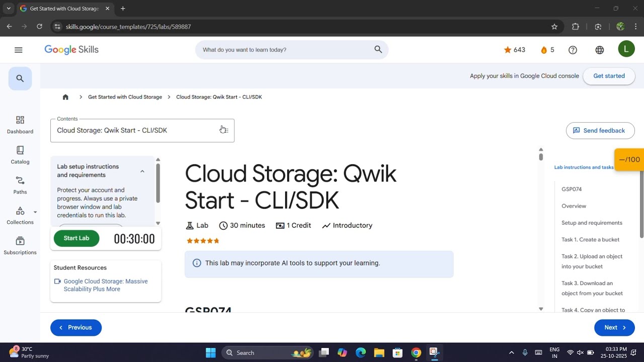Go to Next lesson
Viewport: 644px width, 362px height.
click(614, 328)
